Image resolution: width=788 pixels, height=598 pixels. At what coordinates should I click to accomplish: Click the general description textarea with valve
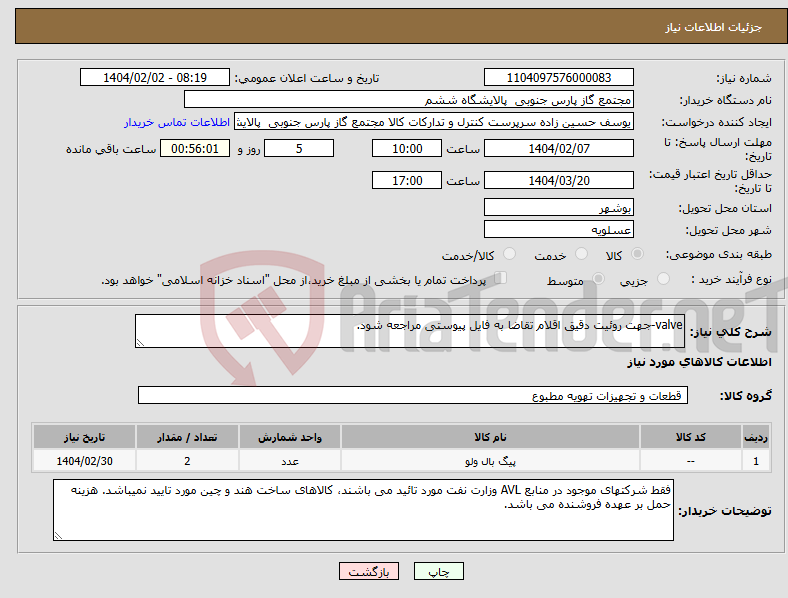tap(410, 331)
